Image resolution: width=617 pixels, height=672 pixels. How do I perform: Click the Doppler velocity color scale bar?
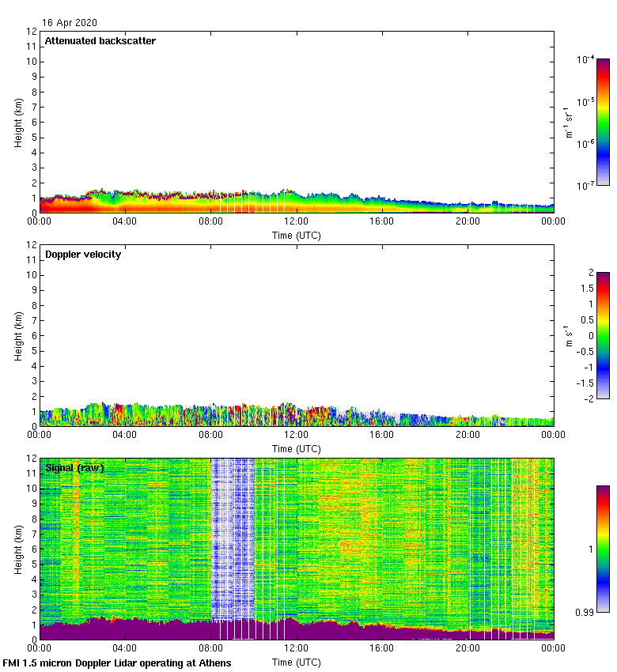[x=603, y=335]
